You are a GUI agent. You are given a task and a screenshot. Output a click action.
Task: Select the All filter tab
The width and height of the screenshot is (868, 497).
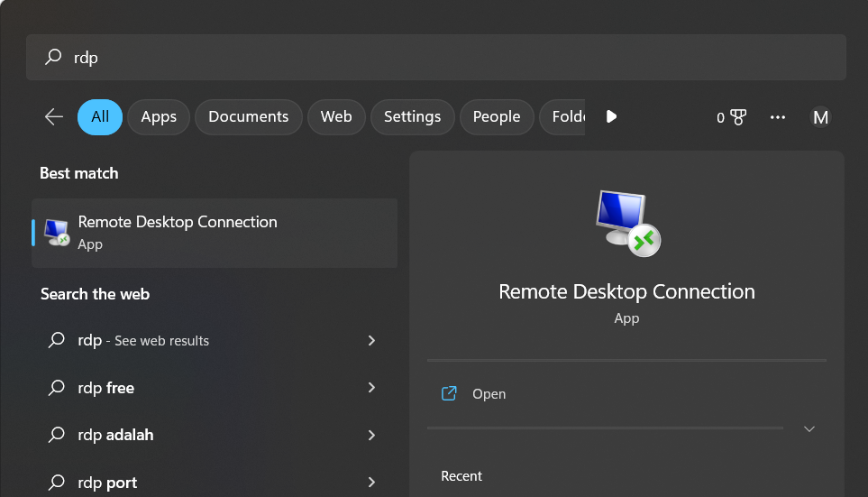[100, 117]
